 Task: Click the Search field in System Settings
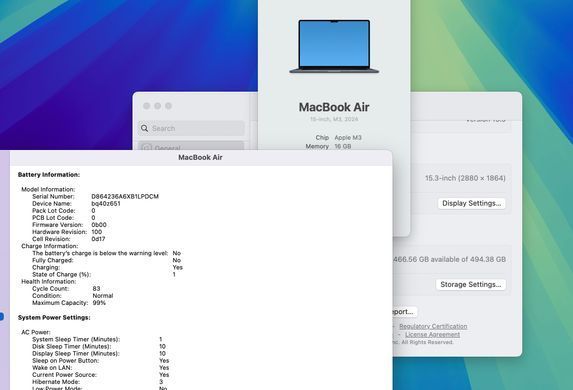tap(191, 128)
